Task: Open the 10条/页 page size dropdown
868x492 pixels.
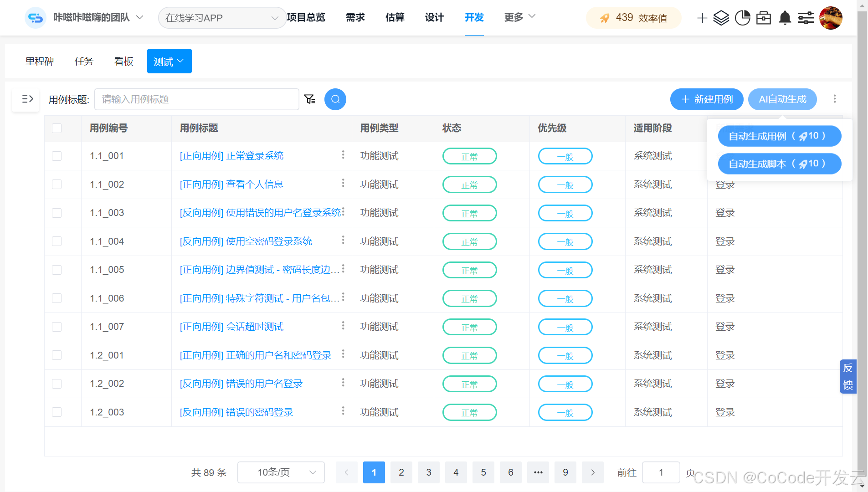Action: pos(281,472)
